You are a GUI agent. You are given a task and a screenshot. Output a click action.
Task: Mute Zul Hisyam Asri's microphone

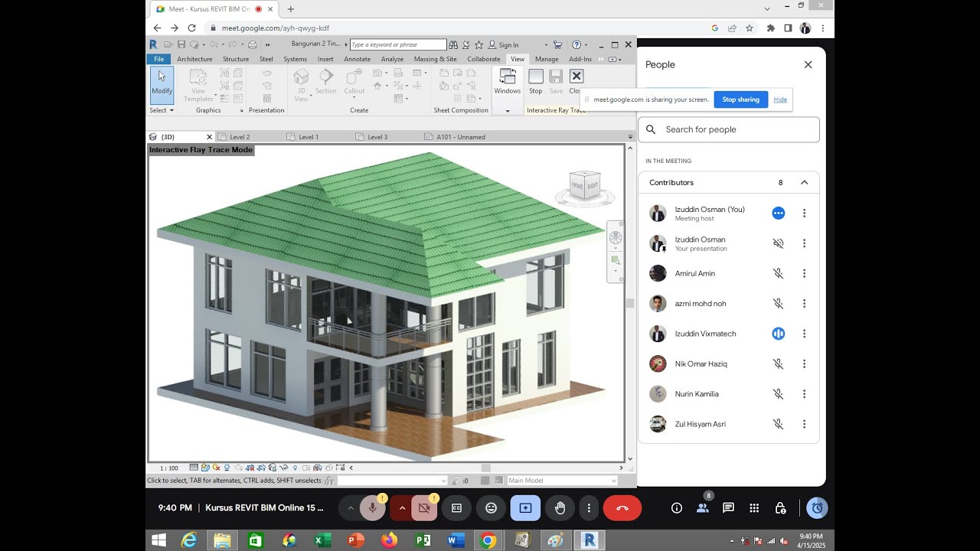(x=779, y=424)
